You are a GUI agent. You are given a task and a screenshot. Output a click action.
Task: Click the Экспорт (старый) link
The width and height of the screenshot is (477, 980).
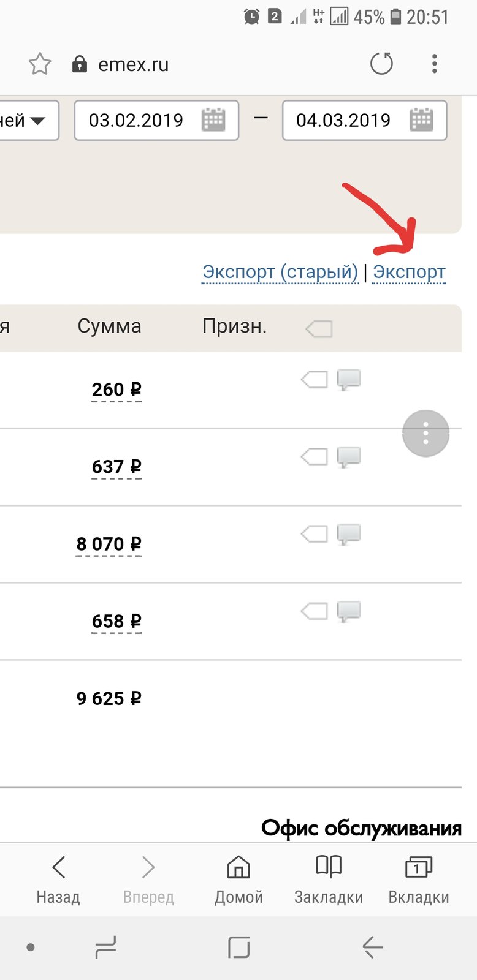pyautogui.click(x=280, y=272)
